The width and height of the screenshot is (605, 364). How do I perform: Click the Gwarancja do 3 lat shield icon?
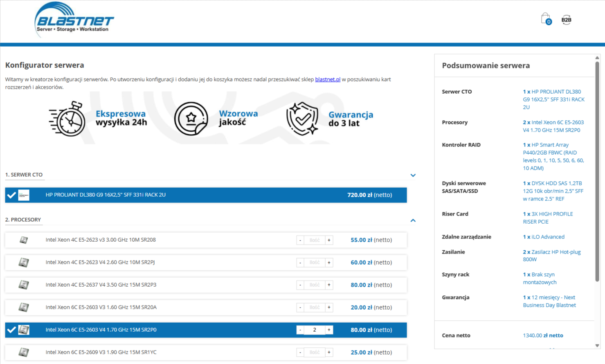pos(303,119)
